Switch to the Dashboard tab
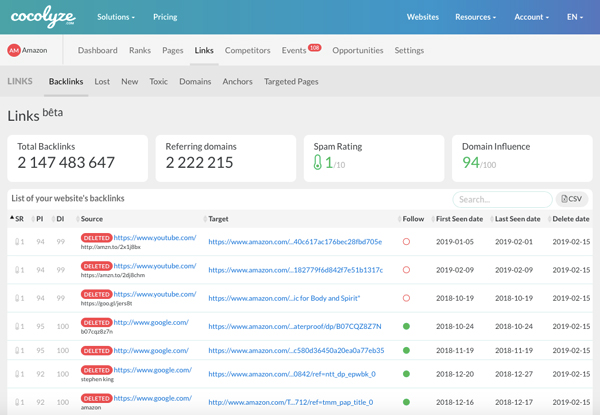The width and height of the screenshot is (600, 415). (x=98, y=50)
